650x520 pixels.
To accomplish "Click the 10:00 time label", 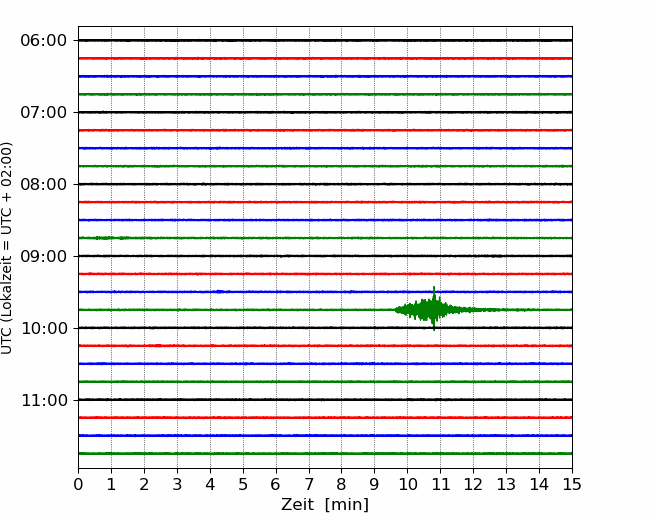I will [x=44, y=328].
